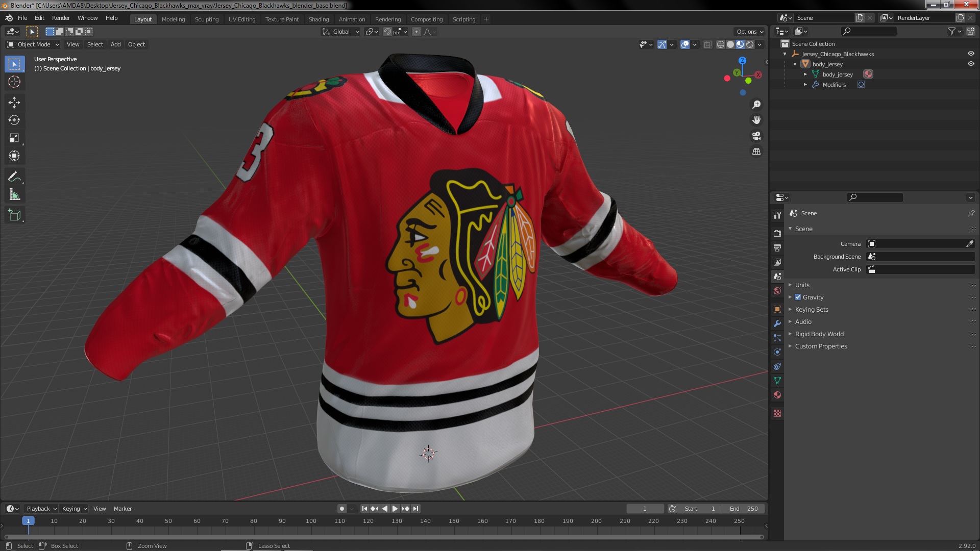This screenshot has height=551, width=980.
Task: Open the Physics properties tab
Action: pyautogui.click(x=777, y=352)
